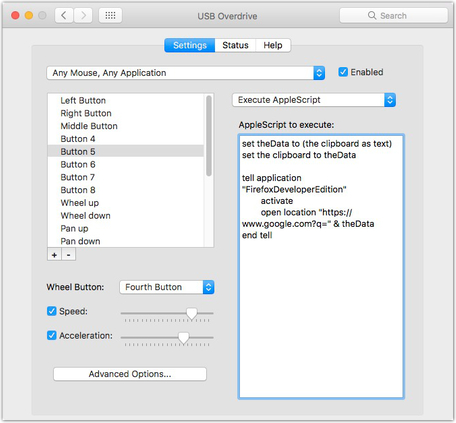
Task: Adjust the Acceleration slider thumb
Action: tap(183, 338)
